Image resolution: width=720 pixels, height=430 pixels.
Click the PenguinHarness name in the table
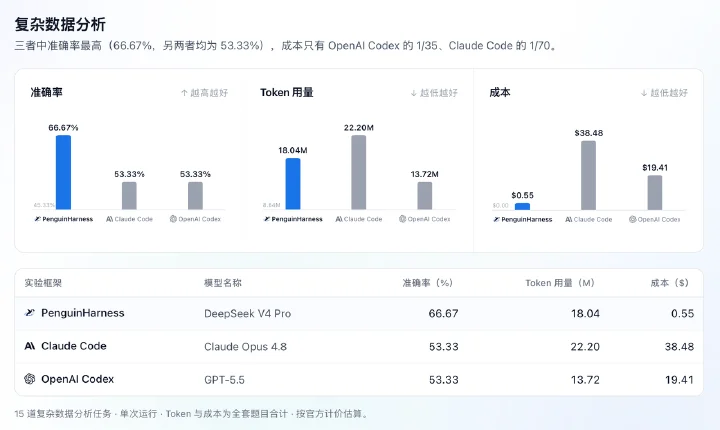coord(83,313)
